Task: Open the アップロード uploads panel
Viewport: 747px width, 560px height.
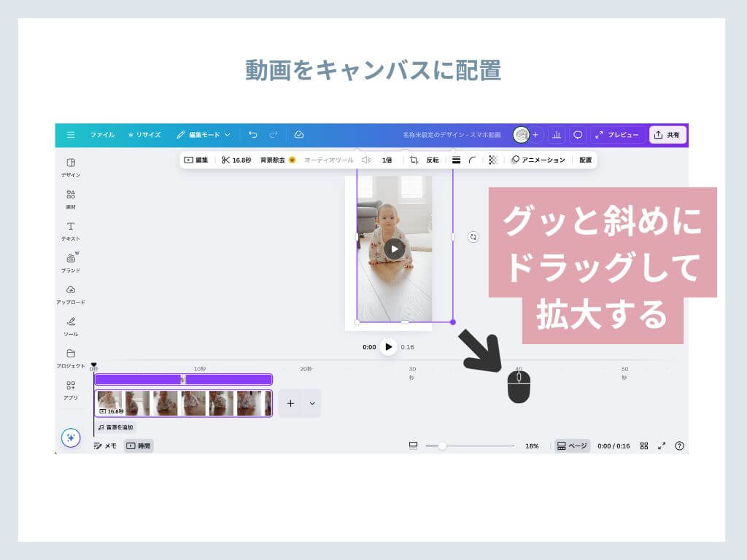Action: click(x=71, y=294)
